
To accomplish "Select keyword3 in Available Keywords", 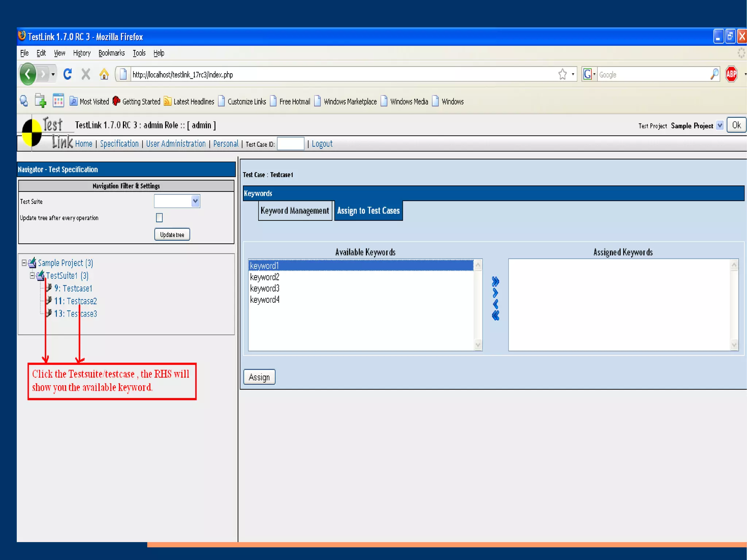I will coord(361,289).
